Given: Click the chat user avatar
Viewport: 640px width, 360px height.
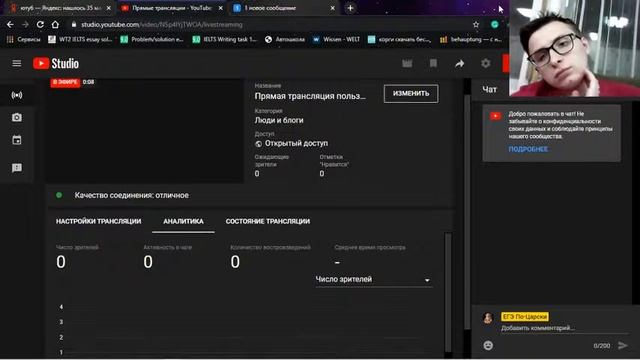Looking at the screenshot, I should [488, 318].
